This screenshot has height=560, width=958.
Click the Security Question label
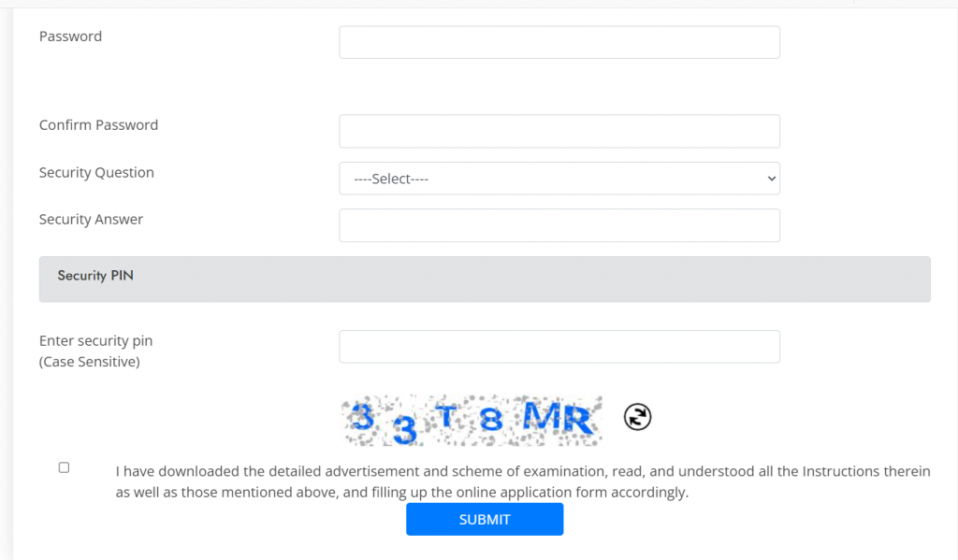[96, 173]
